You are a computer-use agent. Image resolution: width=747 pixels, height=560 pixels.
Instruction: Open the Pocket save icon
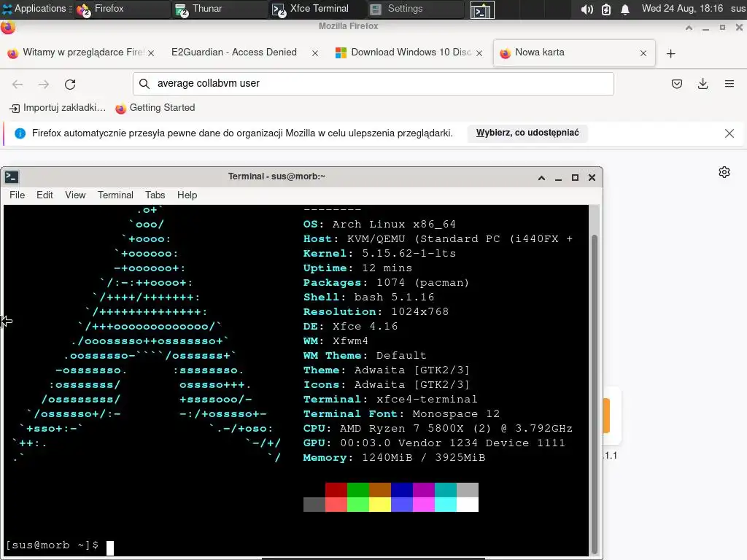(676, 85)
